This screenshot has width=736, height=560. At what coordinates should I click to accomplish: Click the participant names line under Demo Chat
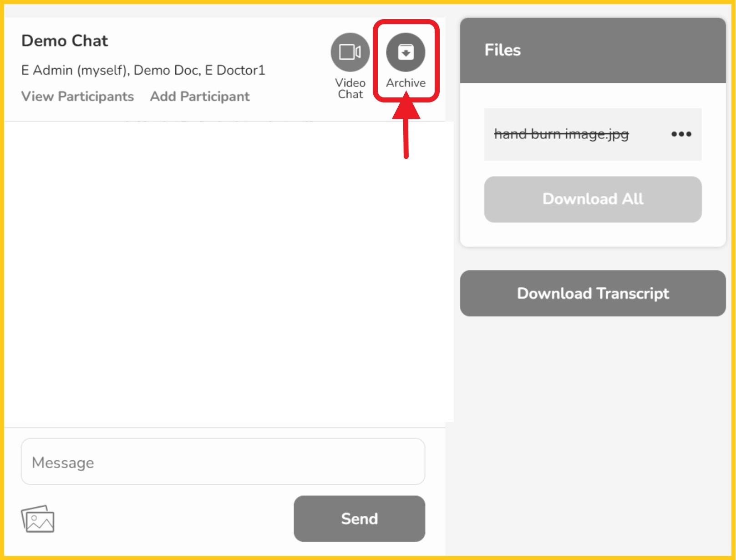(x=143, y=70)
